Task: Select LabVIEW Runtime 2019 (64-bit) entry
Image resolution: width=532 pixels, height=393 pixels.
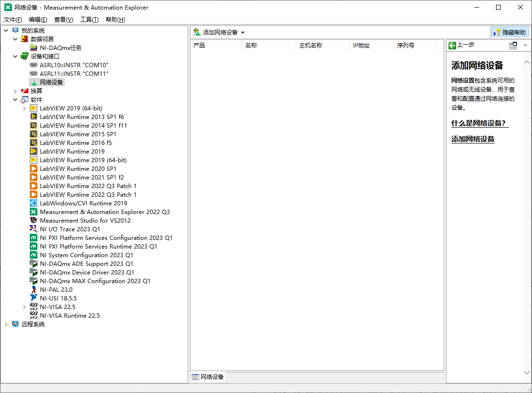Action: tap(83, 160)
